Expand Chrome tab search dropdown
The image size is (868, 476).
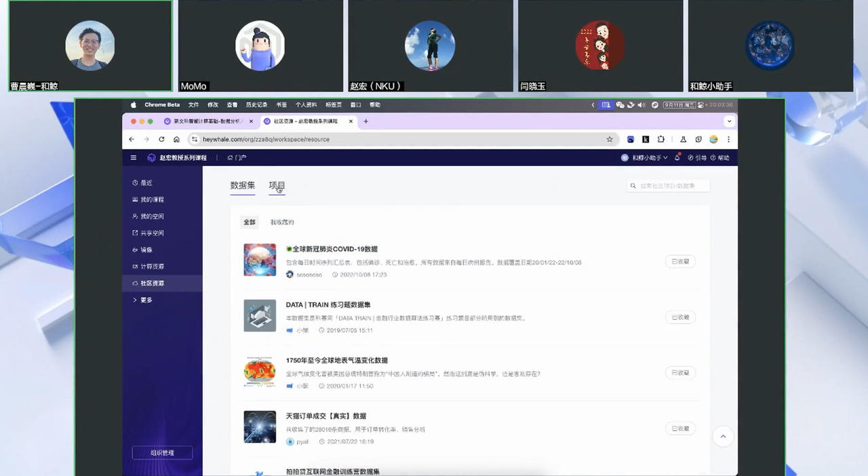[x=729, y=121]
